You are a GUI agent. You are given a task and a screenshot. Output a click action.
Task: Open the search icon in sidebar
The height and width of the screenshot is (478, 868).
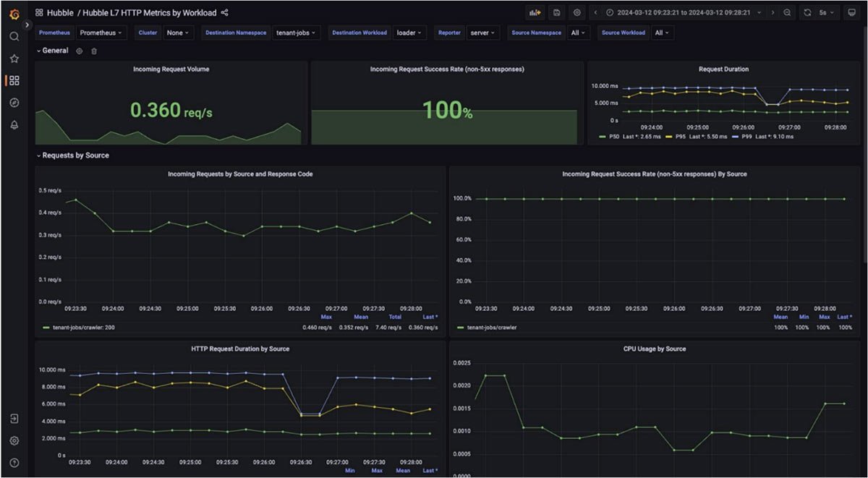(14, 36)
